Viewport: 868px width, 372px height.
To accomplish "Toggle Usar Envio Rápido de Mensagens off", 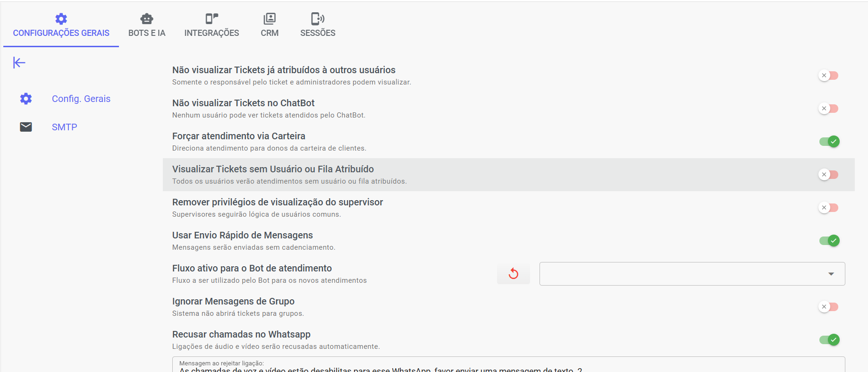I will click(829, 241).
